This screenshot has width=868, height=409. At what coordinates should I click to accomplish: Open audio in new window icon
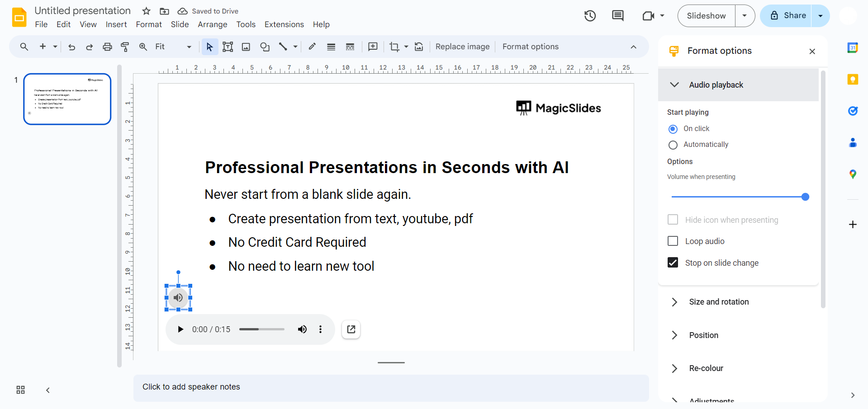pos(351,329)
